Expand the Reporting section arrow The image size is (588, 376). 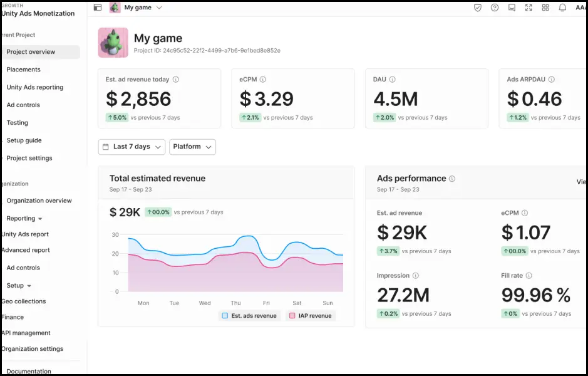point(40,219)
